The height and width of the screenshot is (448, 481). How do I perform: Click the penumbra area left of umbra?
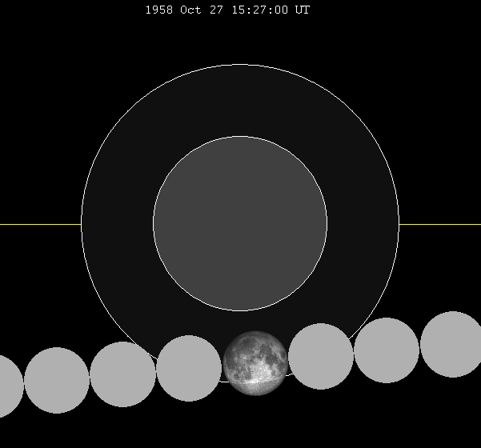(117, 224)
